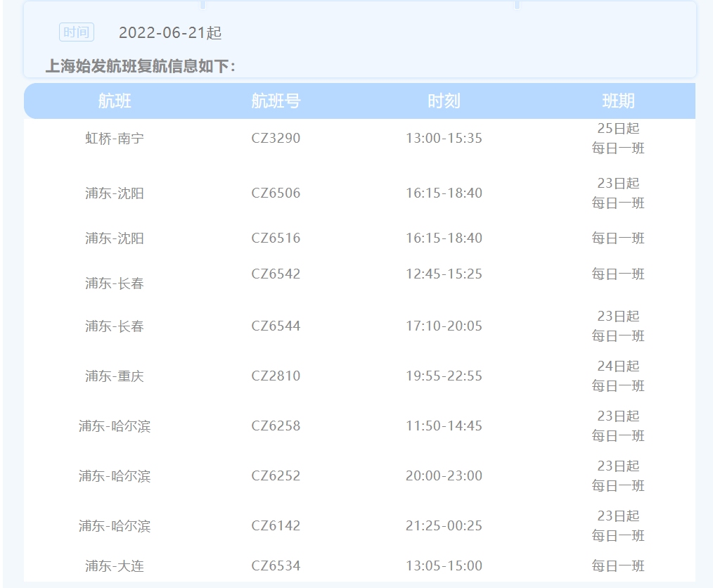Click the 13:05-15:00 time cell
This screenshot has height=588, width=713.
444,566
